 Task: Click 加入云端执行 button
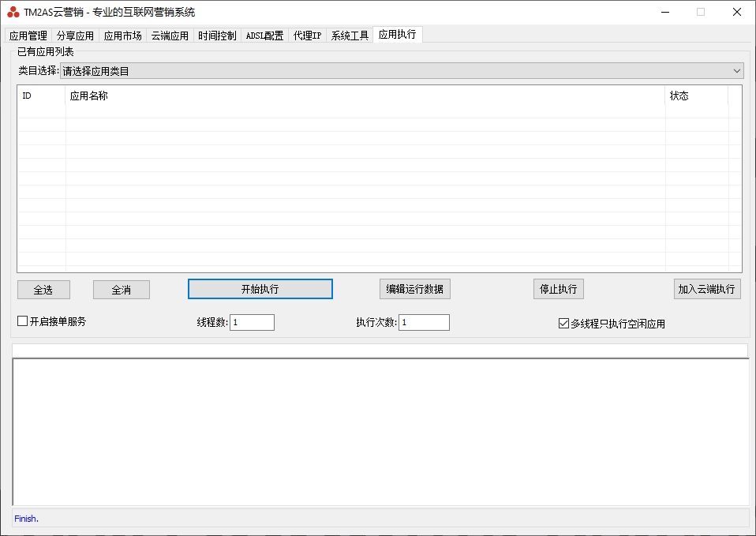707,289
